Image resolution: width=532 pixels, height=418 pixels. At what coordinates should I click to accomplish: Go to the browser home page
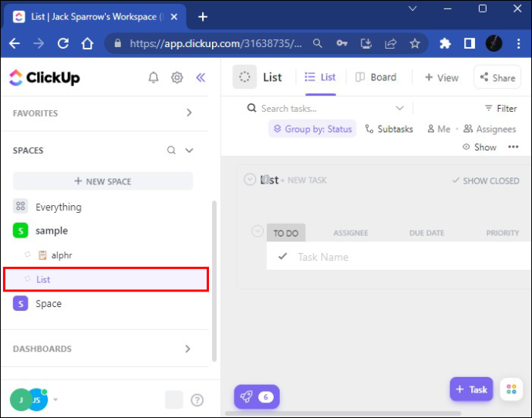tap(87, 43)
